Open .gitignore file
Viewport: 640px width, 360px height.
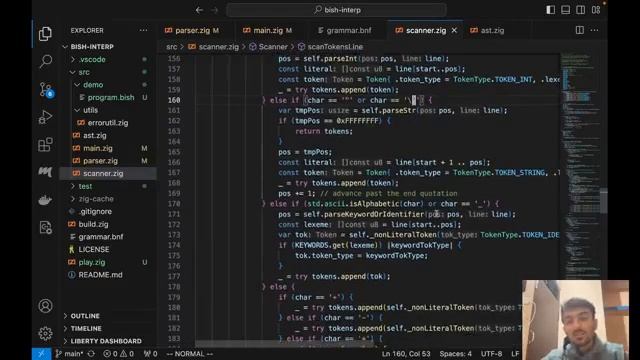pyautogui.click(x=95, y=211)
